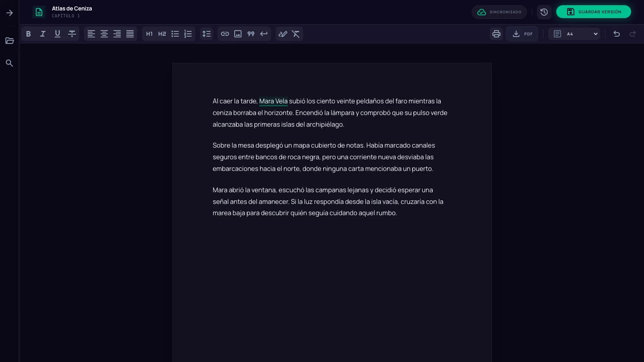Apply Heading 1 style
Screen dimensions: 644x362
click(149, 34)
